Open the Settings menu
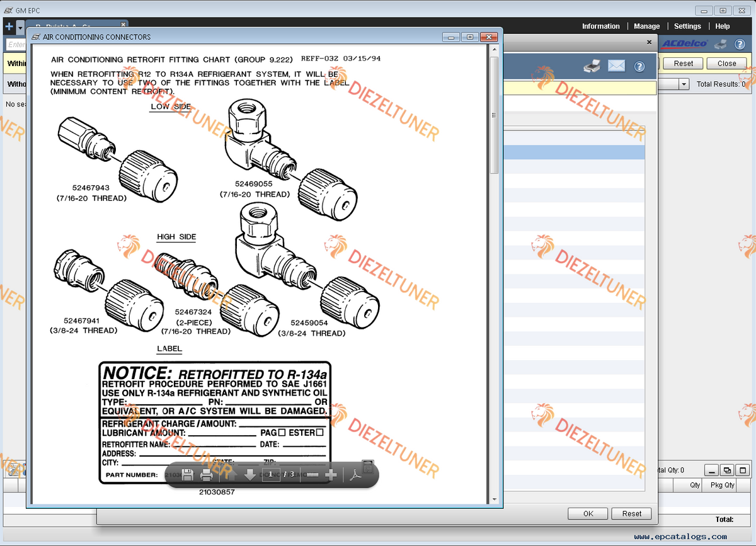756x546 pixels. click(x=687, y=26)
